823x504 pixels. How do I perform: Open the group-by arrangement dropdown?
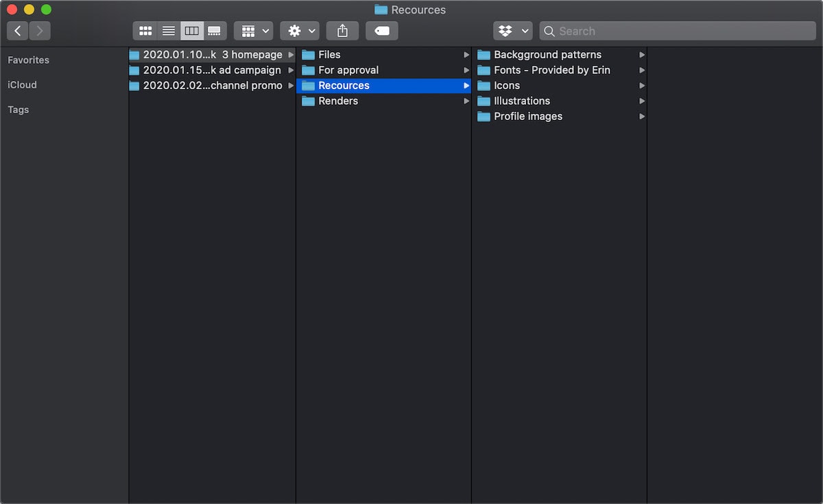pyautogui.click(x=254, y=31)
